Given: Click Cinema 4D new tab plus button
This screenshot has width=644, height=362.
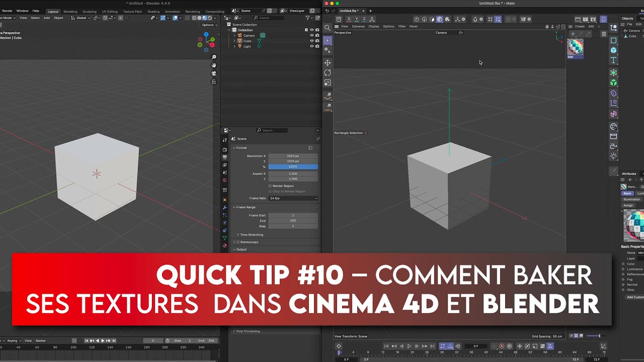Looking at the screenshot, I should 370,11.
